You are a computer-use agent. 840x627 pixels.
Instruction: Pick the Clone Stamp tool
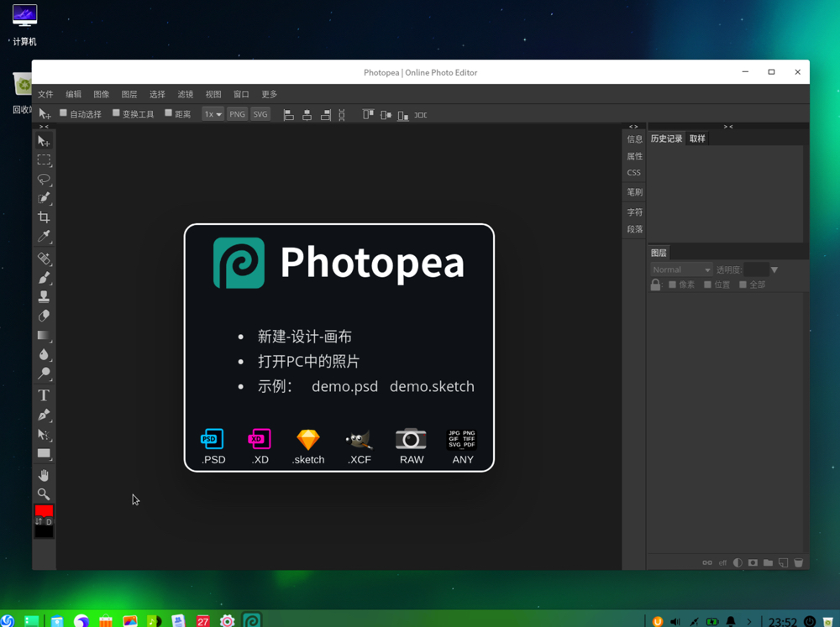pos(44,296)
